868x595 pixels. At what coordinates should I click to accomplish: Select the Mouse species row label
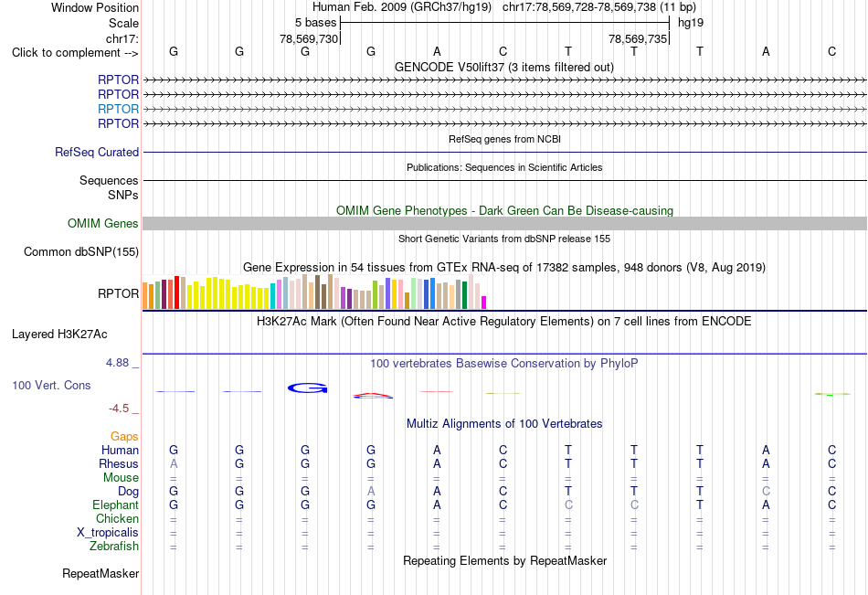click(121, 477)
